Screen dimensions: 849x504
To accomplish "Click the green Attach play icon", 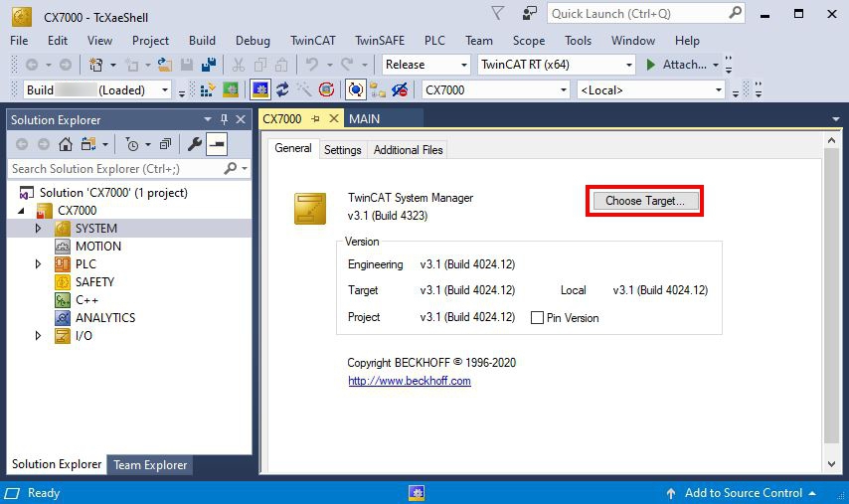I will pos(651,65).
